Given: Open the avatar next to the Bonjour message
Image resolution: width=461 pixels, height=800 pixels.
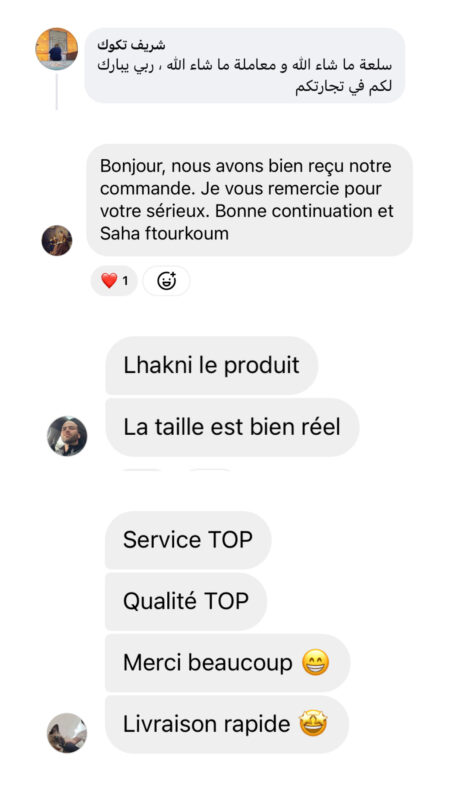Looking at the screenshot, I should pyautogui.click(x=57, y=240).
